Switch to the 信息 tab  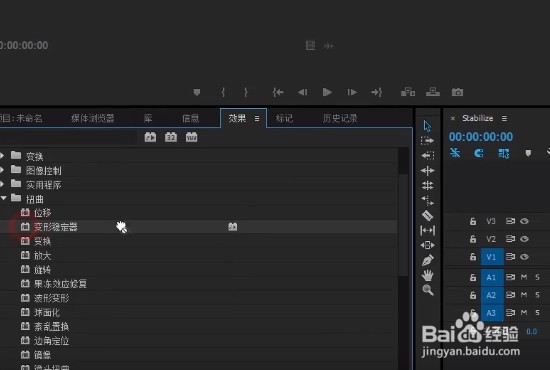pyautogui.click(x=190, y=118)
